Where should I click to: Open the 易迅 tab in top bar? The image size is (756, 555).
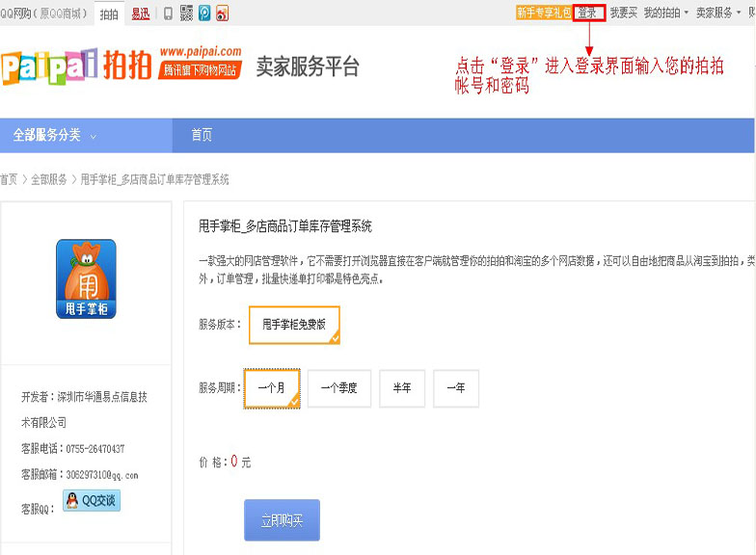(141, 13)
